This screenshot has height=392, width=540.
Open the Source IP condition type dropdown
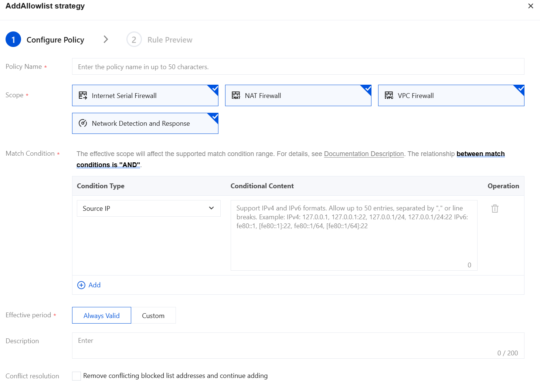(x=149, y=208)
